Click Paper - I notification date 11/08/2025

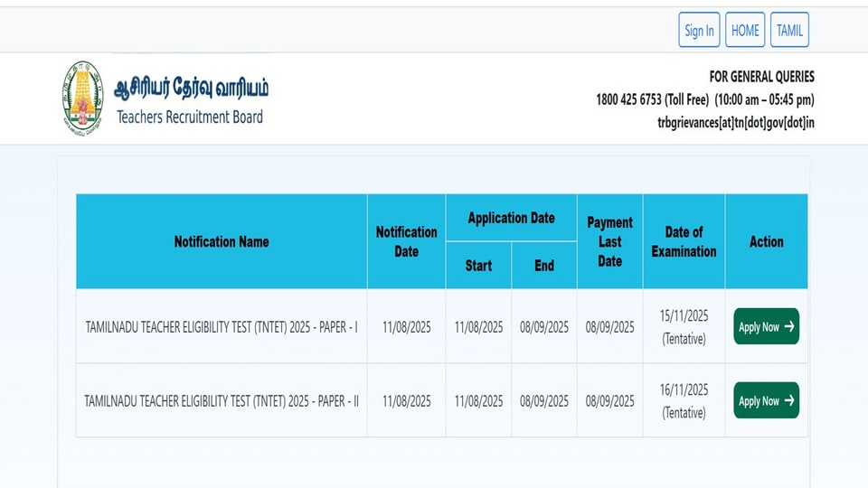coord(406,327)
